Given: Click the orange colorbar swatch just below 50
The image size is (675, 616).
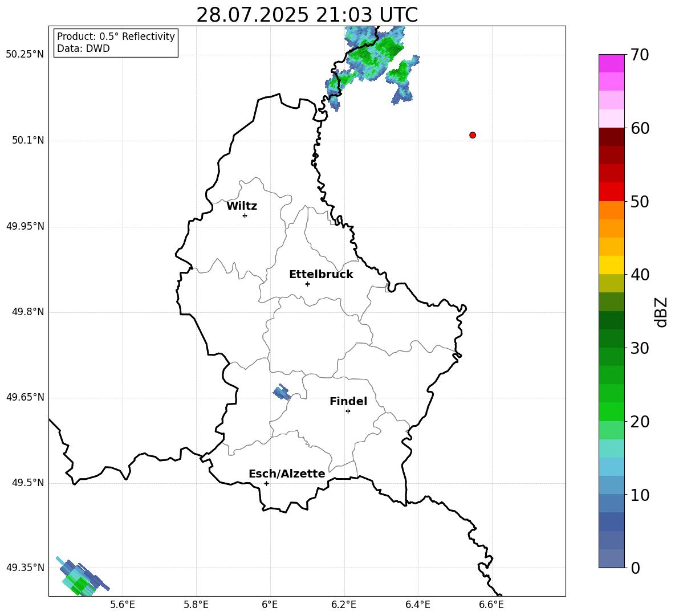Looking at the screenshot, I should [x=611, y=210].
